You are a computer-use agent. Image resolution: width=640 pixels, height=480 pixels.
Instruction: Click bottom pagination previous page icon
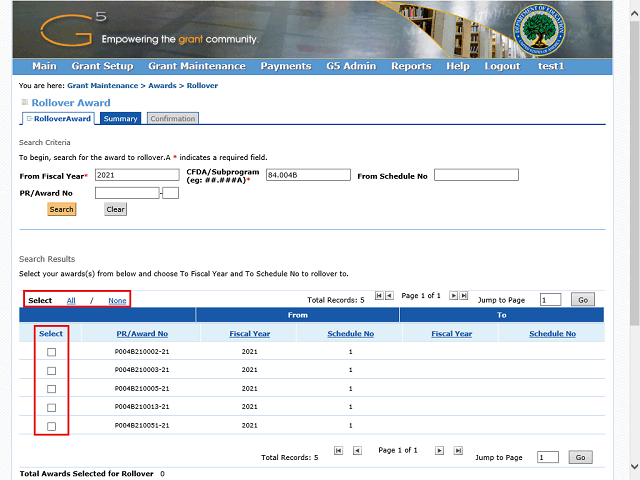tap(357, 451)
